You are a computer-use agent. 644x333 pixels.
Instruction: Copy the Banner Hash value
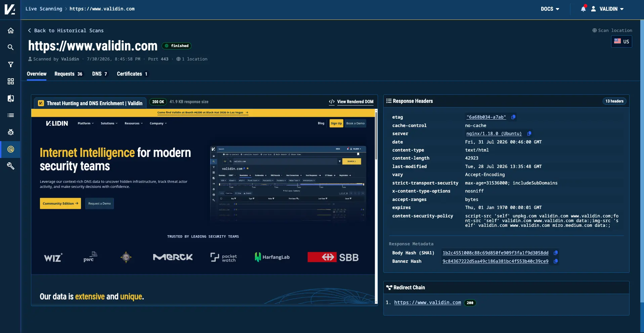click(556, 261)
